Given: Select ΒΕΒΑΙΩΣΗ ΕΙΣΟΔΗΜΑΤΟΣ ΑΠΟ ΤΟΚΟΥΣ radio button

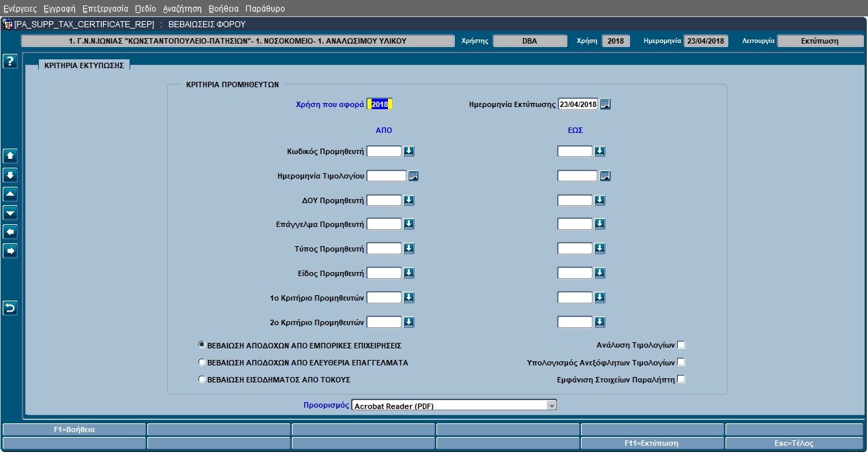Looking at the screenshot, I should coord(201,380).
